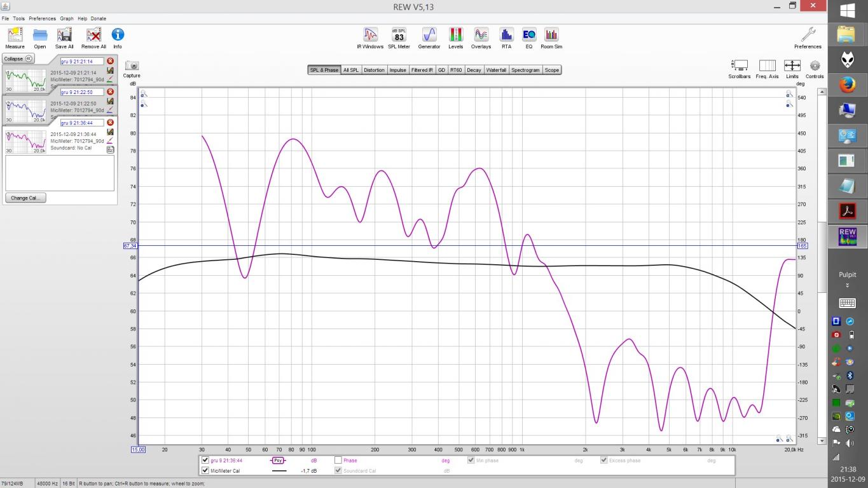Open the Donate menu
868x488 pixels.
(99, 18)
